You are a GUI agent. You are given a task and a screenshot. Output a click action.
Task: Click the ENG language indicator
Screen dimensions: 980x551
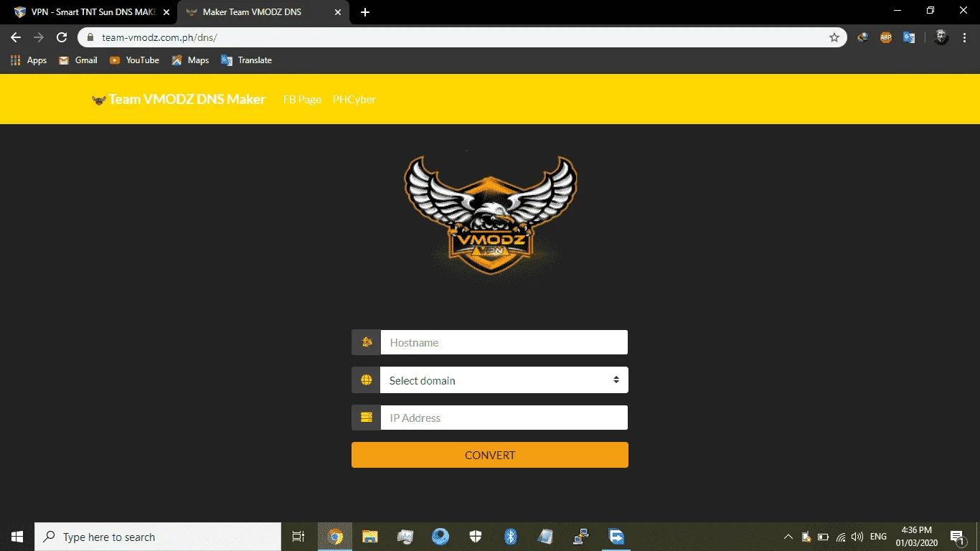pyautogui.click(x=878, y=537)
